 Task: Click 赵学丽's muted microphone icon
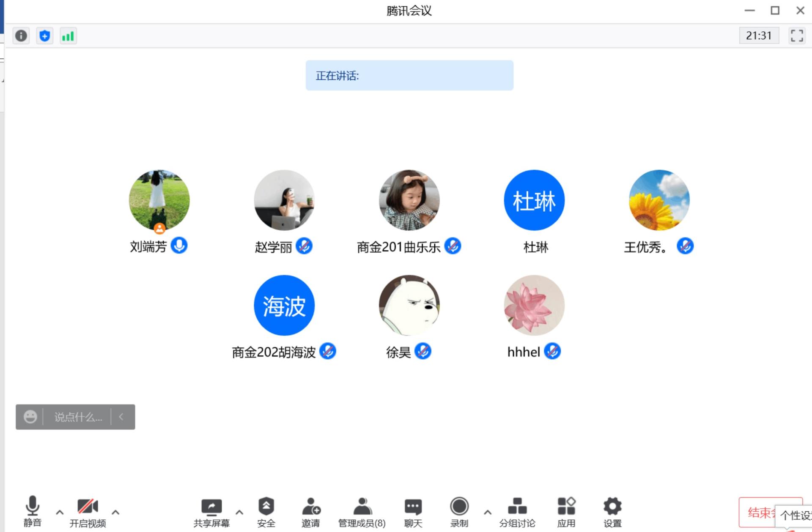click(x=304, y=246)
